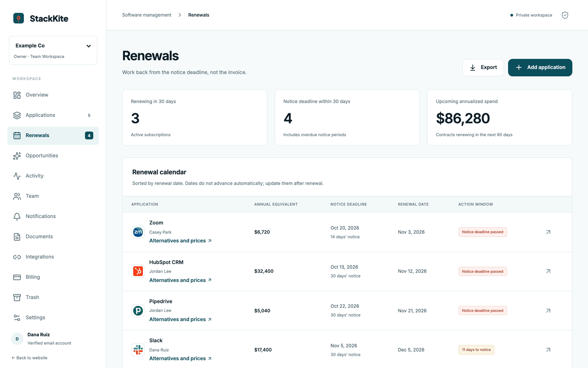Open the Integrations link icon
Viewport: 588px width, 368px height.
coord(17,257)
